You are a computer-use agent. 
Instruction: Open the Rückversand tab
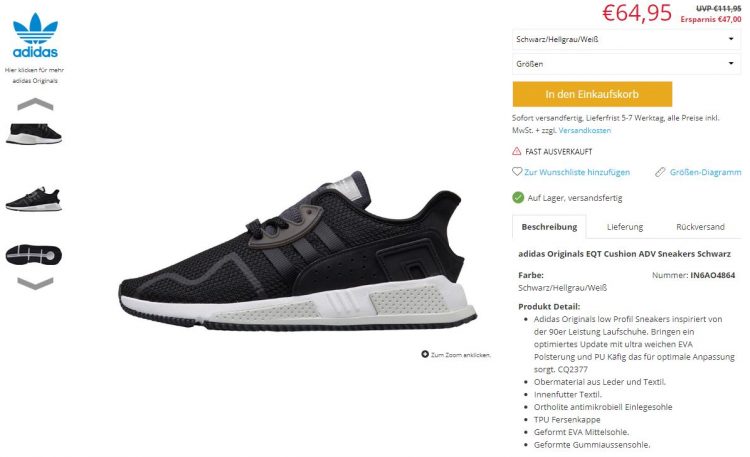(700, 227)
